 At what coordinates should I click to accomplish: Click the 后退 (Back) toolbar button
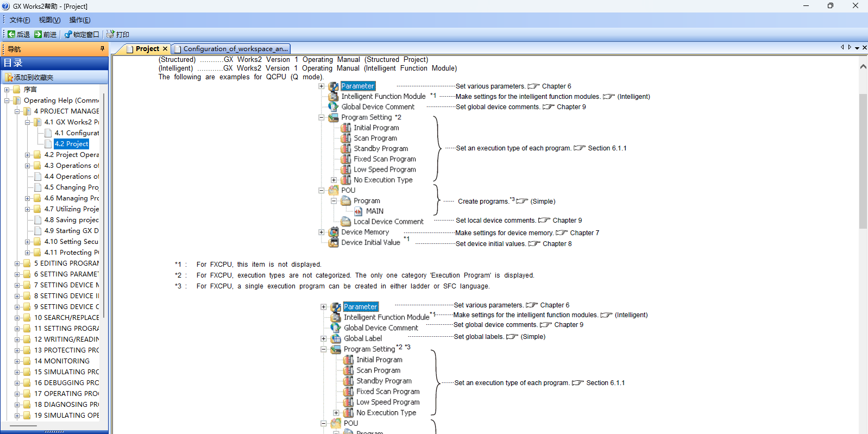coord(19,34)
